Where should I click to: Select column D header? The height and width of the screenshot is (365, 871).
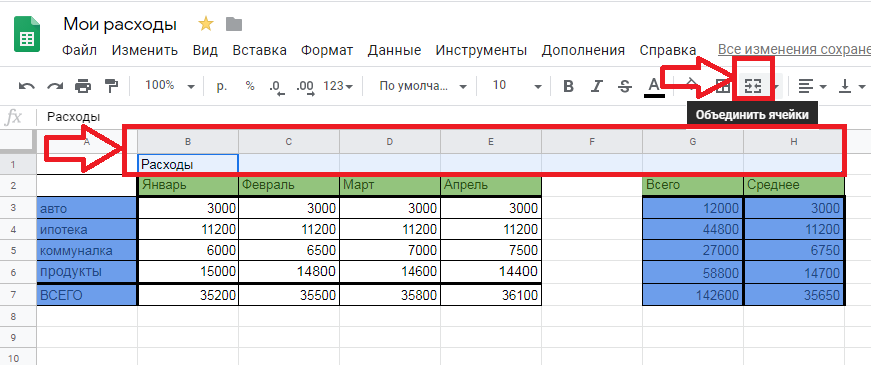tap(390, 142)
